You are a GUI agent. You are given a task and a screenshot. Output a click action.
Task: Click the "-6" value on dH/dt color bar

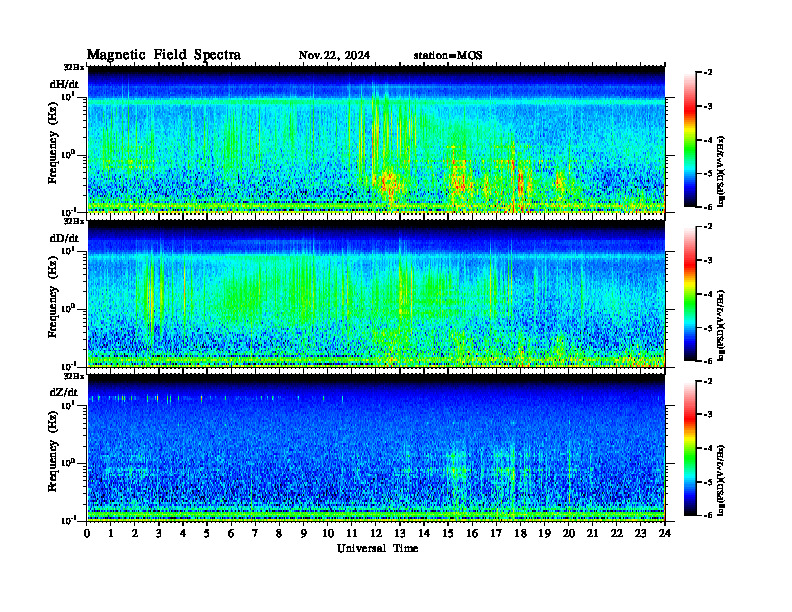pyautogui.click(x=708, y=207)
